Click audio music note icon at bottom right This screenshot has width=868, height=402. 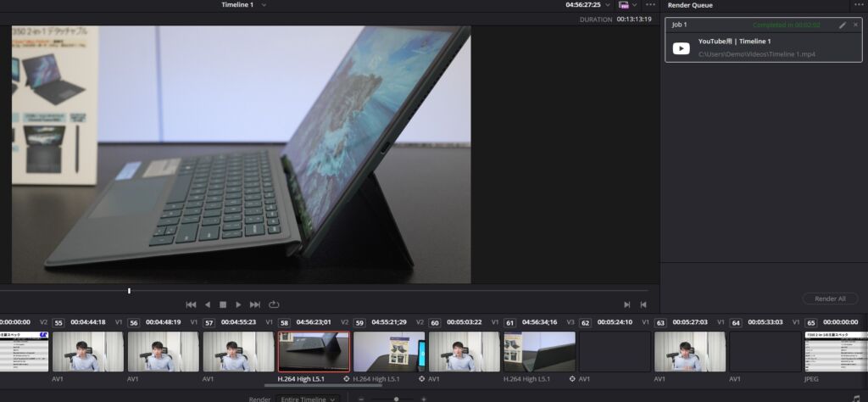pyautogui.click(x=858, y=399)
